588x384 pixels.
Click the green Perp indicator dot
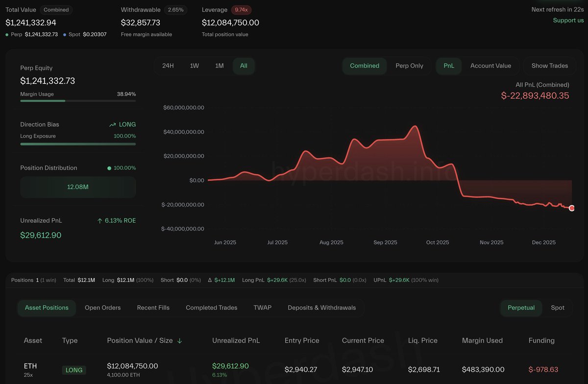pyautogui.click(x=6, y=35)
